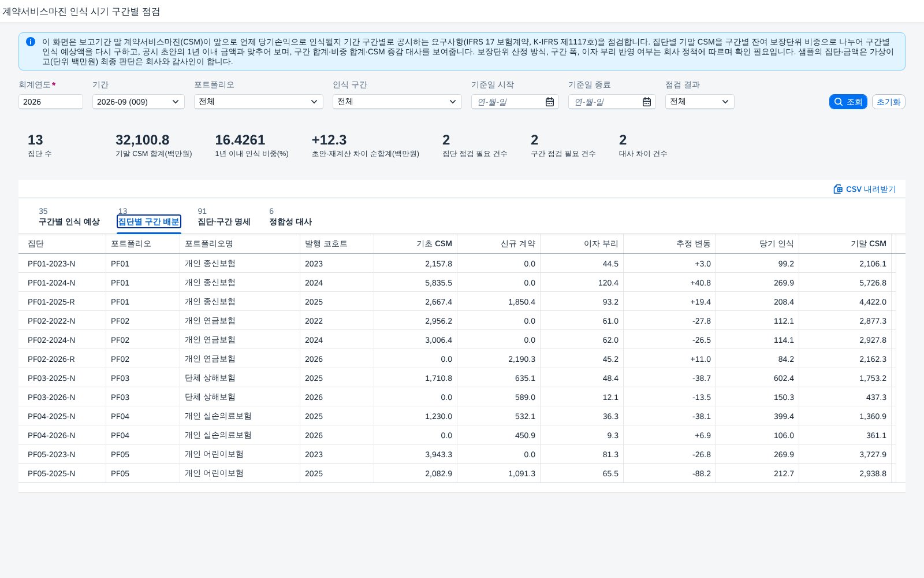Click the 당기 인식 value 602.4
This screenshot has height=578, width=924.
[x=784, y=378]
